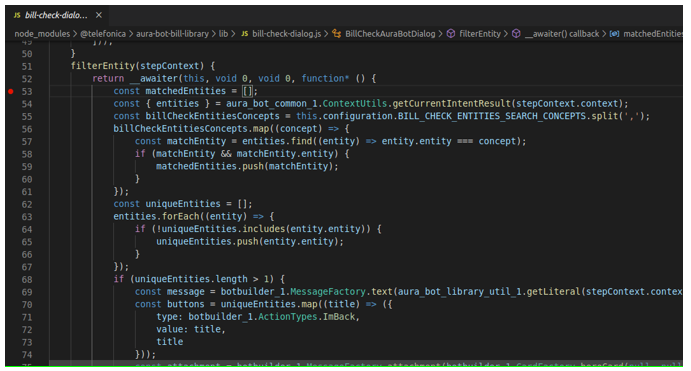Open lib folder in the breadcrumb
The height and width of the screenshot is (371, 691).
tap(223, 34)
